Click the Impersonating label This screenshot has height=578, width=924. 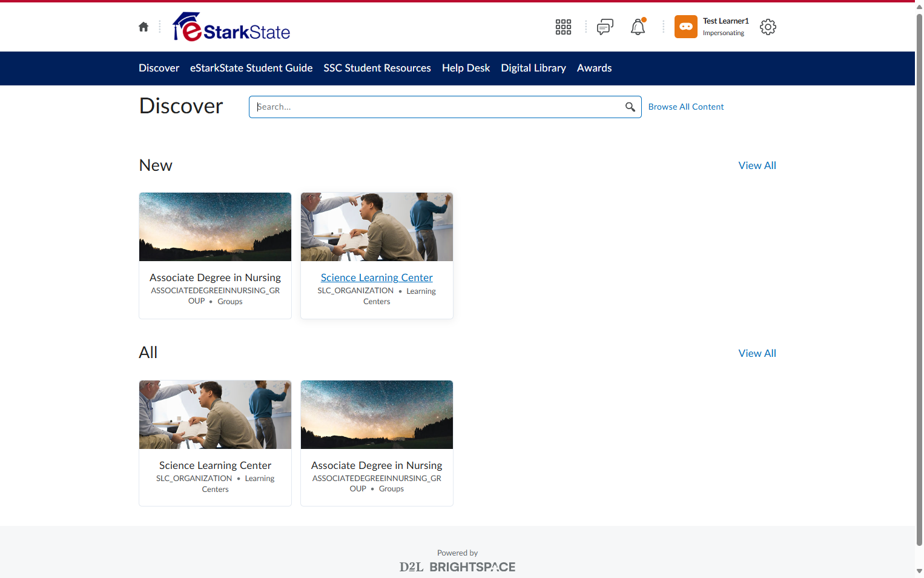tap(724, 33)
